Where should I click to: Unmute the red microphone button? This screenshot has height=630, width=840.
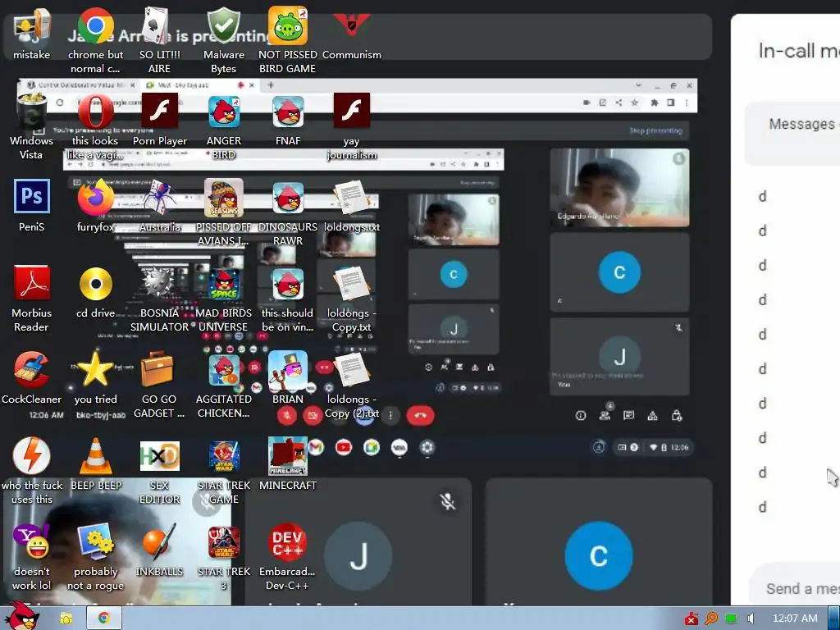tap(286, 415)
